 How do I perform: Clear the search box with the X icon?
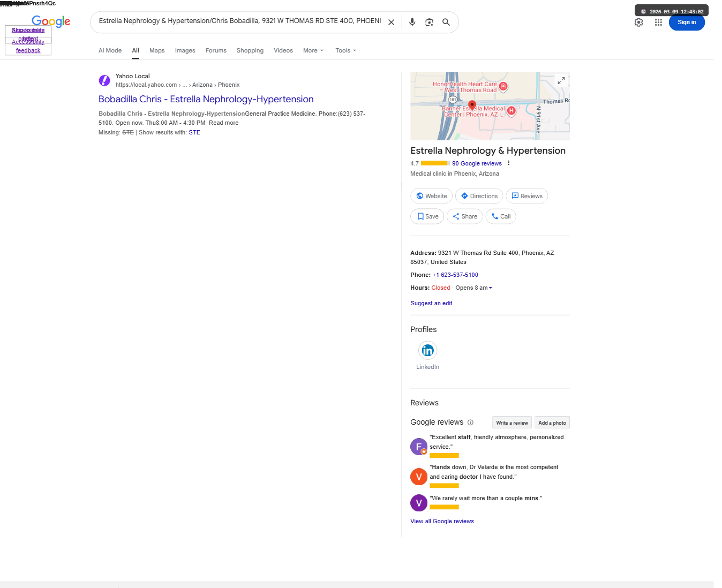tap(392, 22)
